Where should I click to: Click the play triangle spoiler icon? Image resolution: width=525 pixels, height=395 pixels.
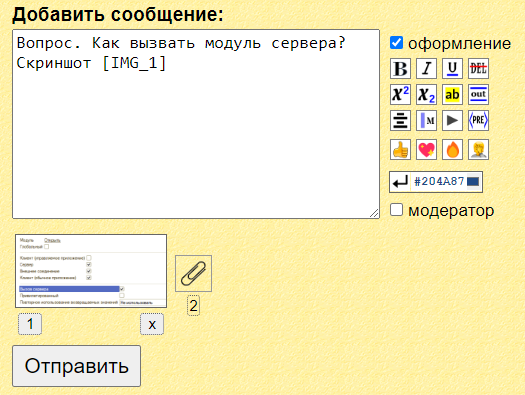pyautogui.click(x=452, y=121)
